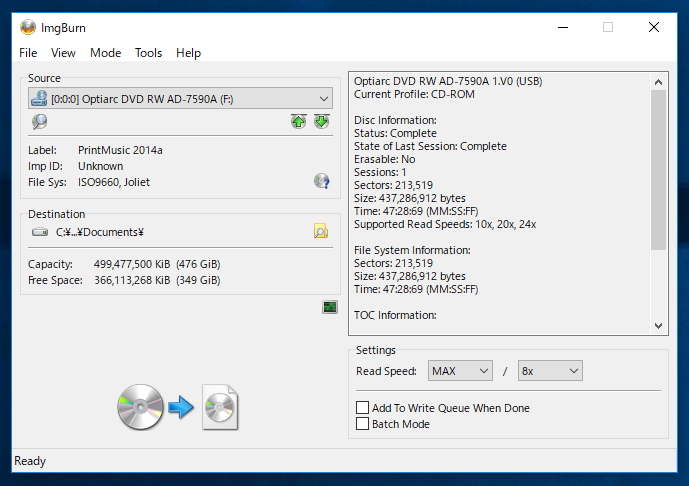Open the Mode menu
The height and width of the screenshot is (486, 689).
point(105,53)
